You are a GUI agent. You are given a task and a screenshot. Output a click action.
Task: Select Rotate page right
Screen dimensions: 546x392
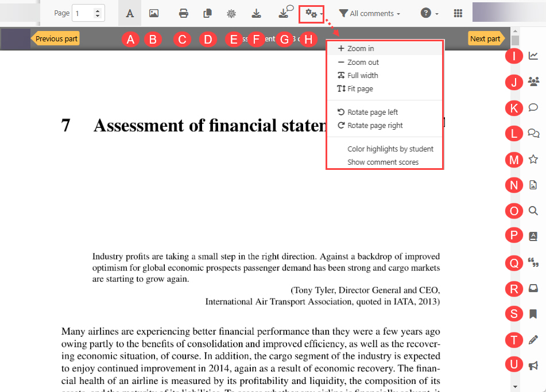pos(385,125)
